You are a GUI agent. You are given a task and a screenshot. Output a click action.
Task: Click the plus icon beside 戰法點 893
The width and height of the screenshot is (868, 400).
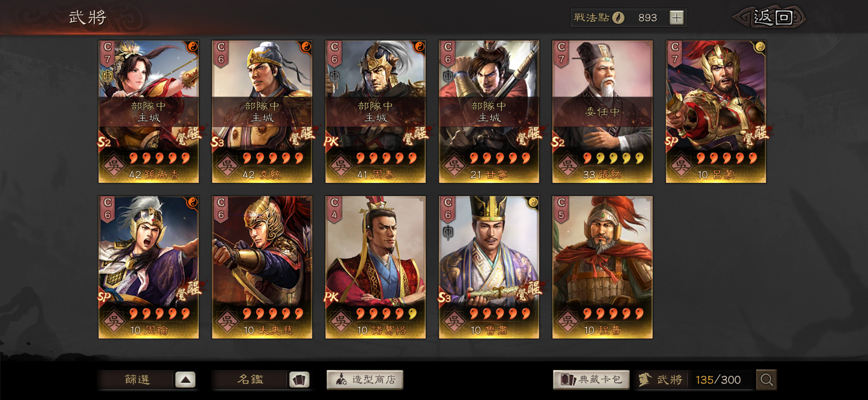pyautogui.click(x=676, y=17)
